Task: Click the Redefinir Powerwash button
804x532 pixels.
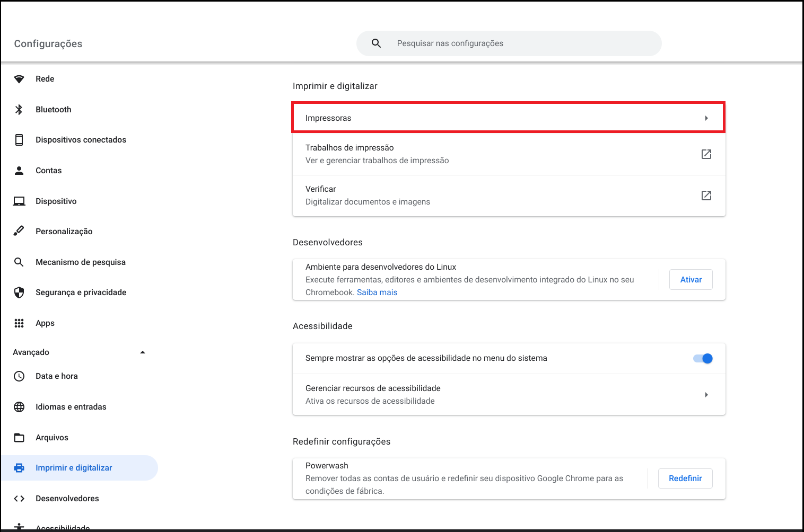Action: (685, 478)
